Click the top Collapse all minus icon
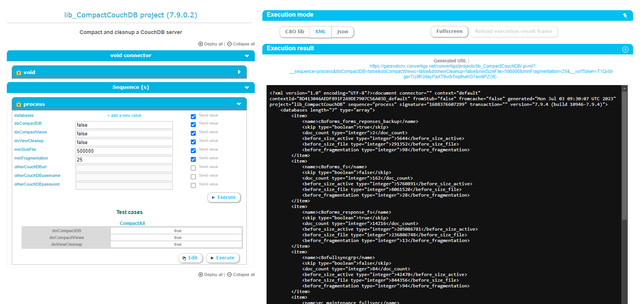 pyautogui.click(x=229, y=44)
